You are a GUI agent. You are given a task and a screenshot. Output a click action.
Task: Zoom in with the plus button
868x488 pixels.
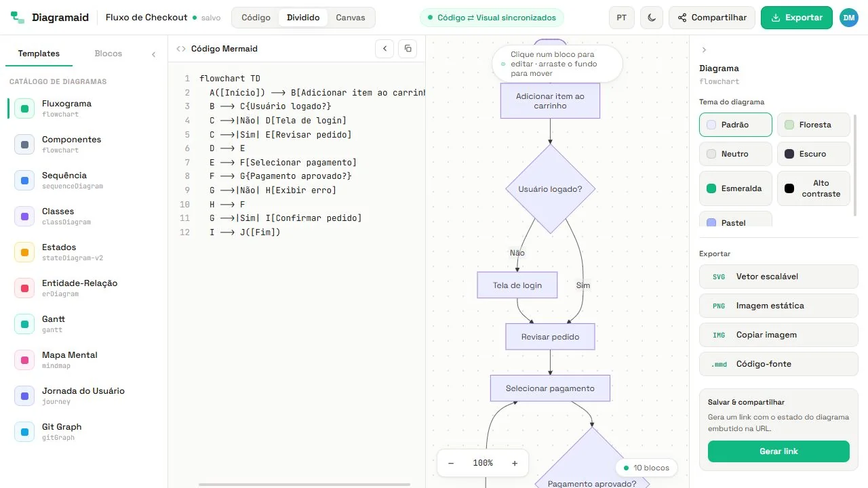click(x=515, y=464)
